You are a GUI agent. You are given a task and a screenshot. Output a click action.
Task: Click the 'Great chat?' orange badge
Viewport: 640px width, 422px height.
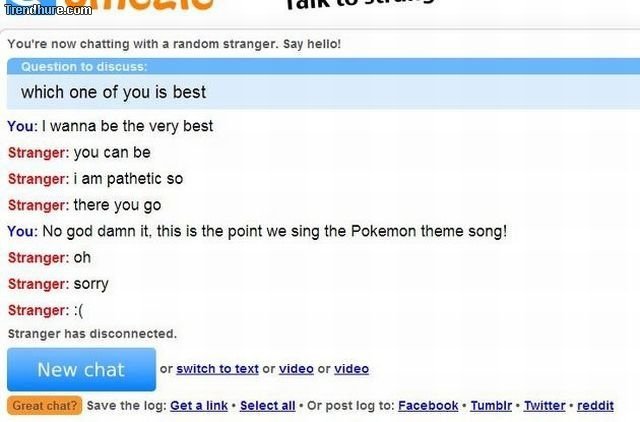[44, 405]
